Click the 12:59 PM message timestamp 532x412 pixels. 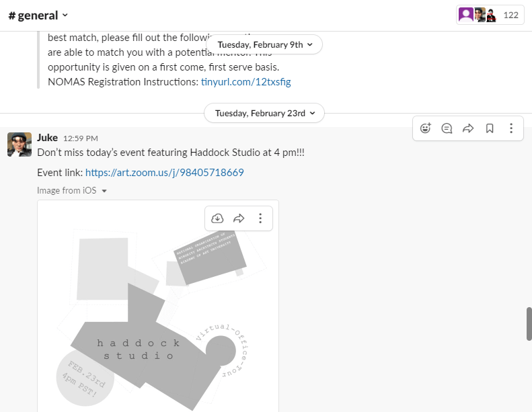pos(81,138)
